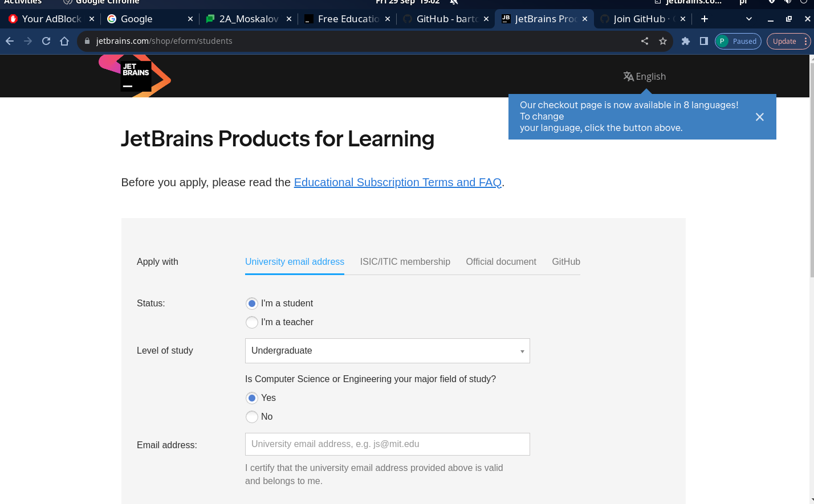Image resolution: width=814 pixels, height=504 pixels.
Task: Click the JetBrains logo
Action: pos(135,76)
